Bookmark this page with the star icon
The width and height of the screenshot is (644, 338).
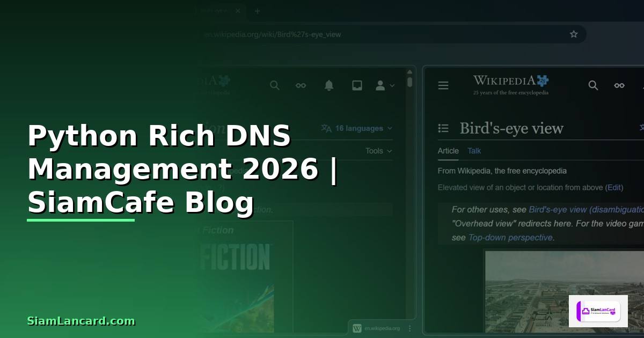(574, 34)
